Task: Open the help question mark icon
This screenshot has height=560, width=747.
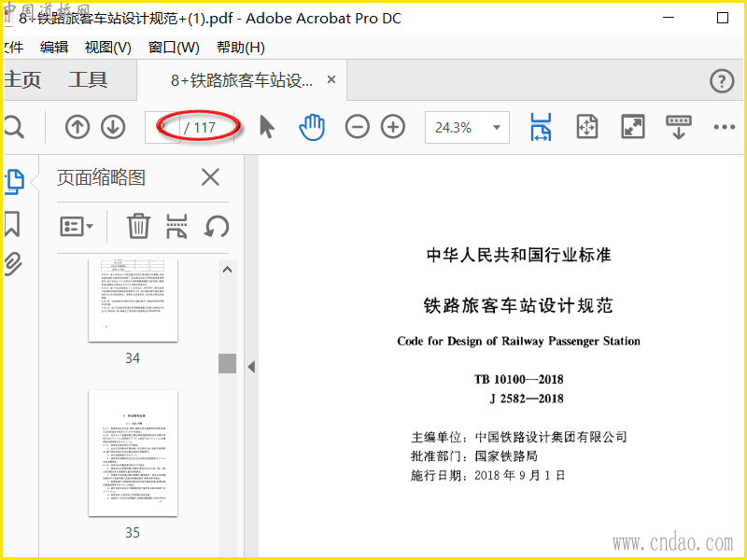Action: tap(722, 81)
